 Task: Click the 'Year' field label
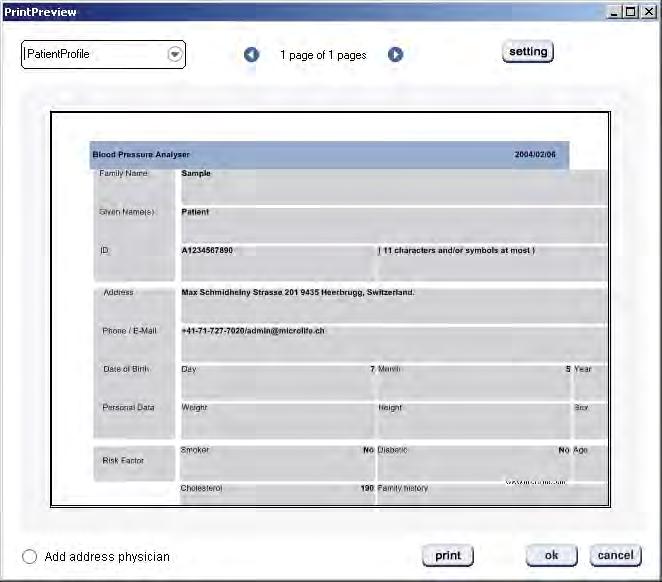click(583, 369)
